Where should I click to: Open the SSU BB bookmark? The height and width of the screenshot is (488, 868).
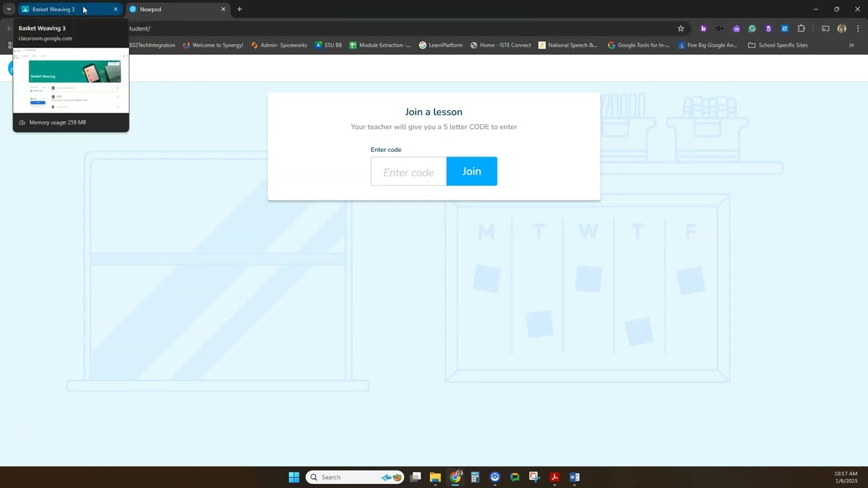click(328, 45)
